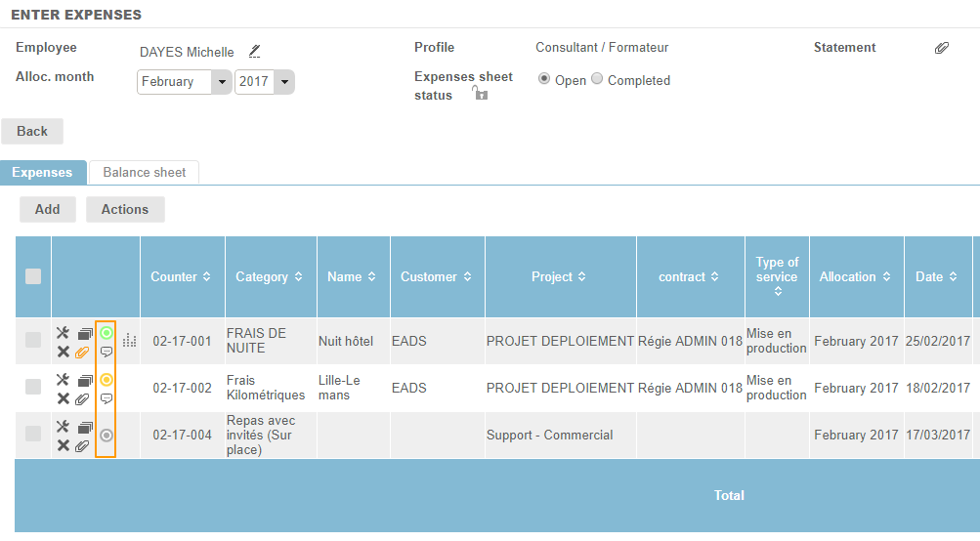This screenshot has width=980, height=541.
Task: Click the Back button
Action: coord(32,131)
